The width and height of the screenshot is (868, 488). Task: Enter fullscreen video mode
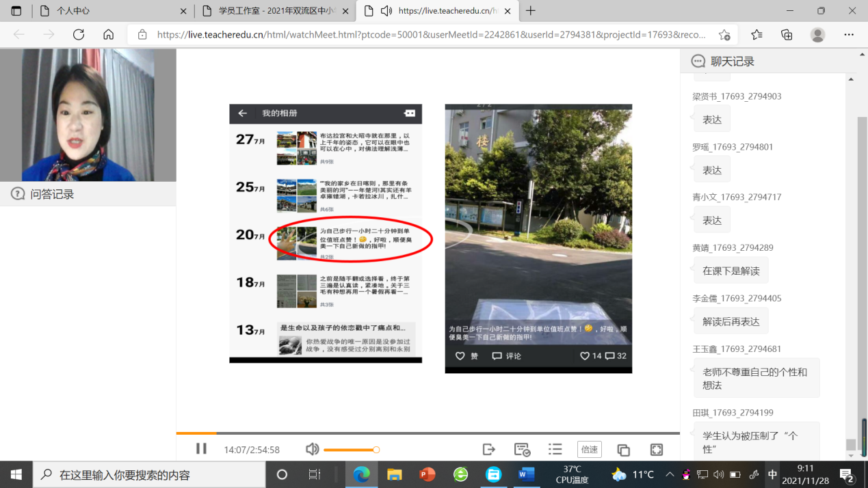(x=657, y=449)
